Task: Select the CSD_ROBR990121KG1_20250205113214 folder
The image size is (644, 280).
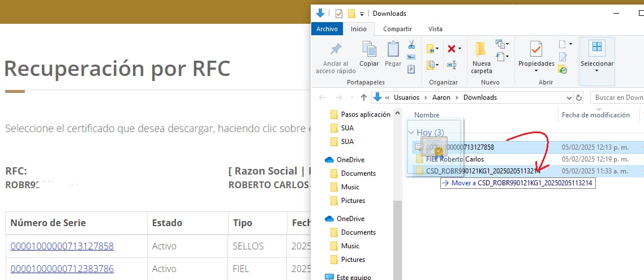Action: point(483,171)
